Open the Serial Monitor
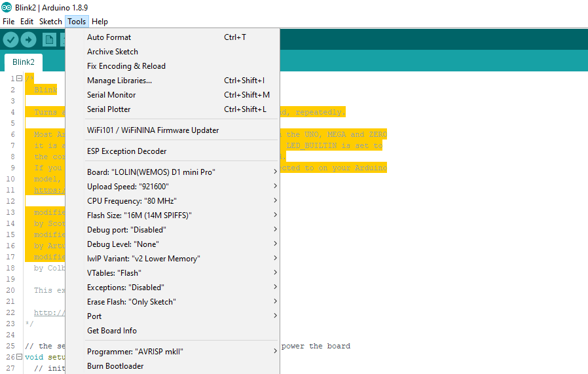Image resolution: width=588 pixels, height=374 pixels. (172, 95)
